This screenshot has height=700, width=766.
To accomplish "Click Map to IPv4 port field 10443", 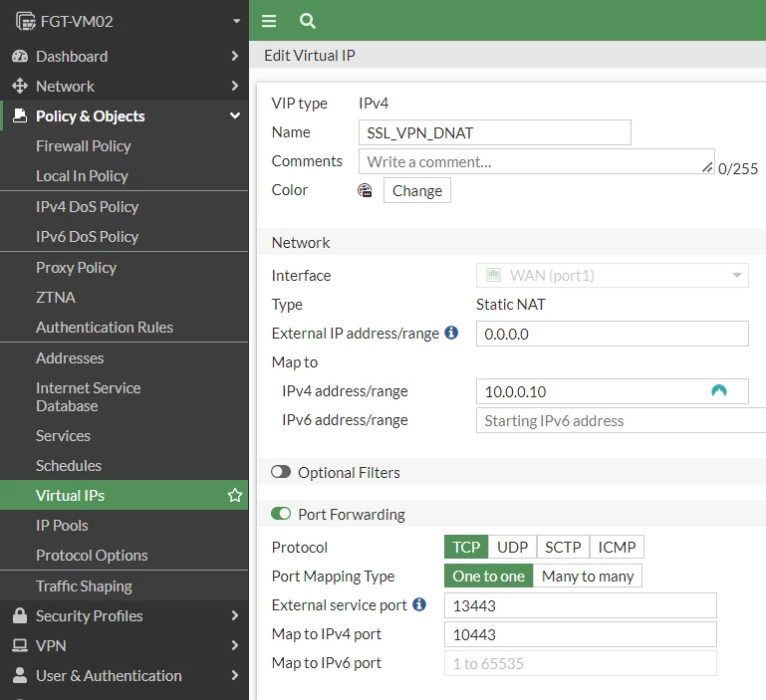I will pyautogui.click(x=581, y=634).
